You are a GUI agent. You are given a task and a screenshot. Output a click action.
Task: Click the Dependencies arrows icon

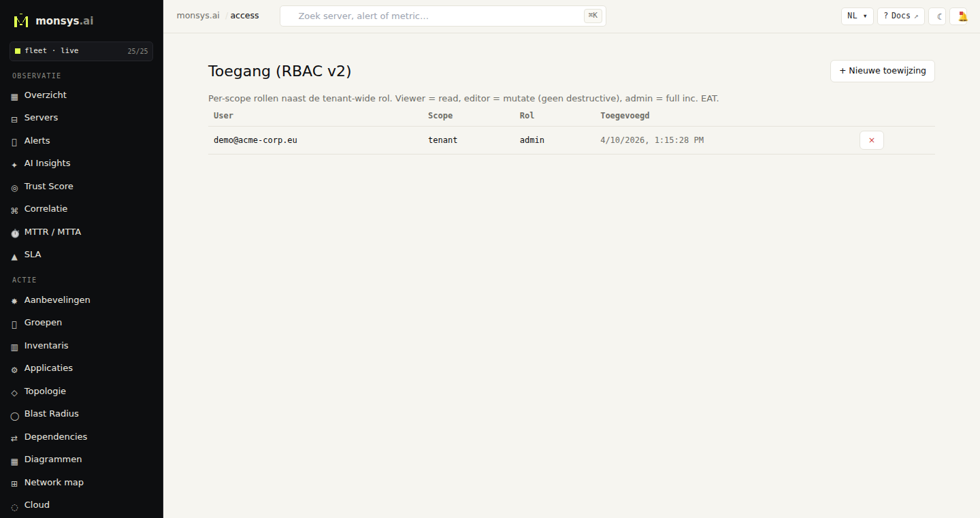tap(14, 438)
